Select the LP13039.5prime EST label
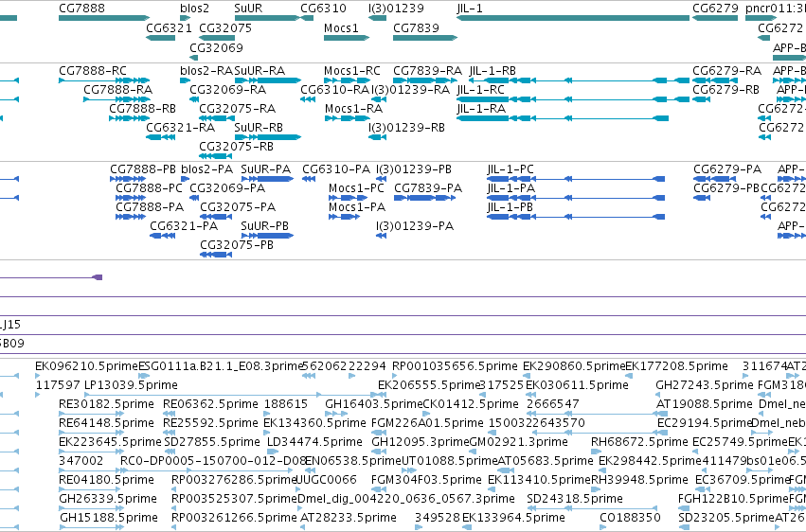 coord(131,385)
